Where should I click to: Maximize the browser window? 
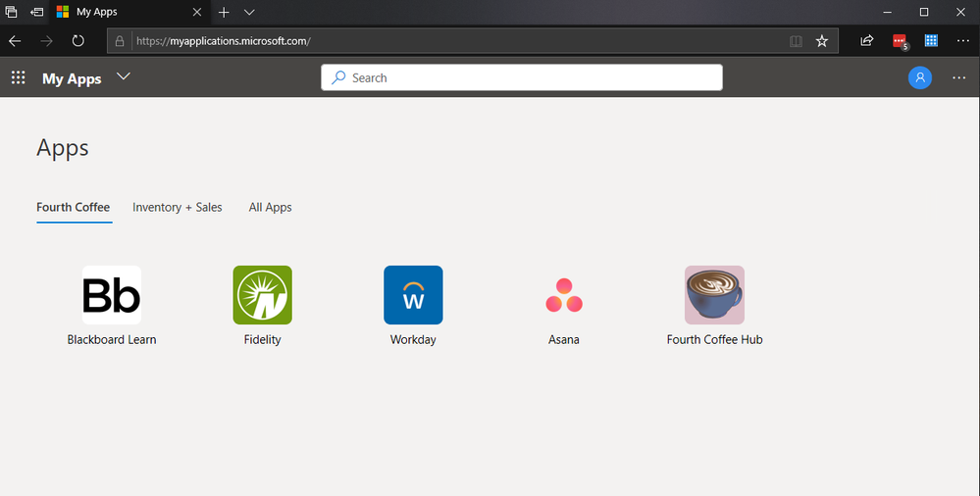point(924,12)
